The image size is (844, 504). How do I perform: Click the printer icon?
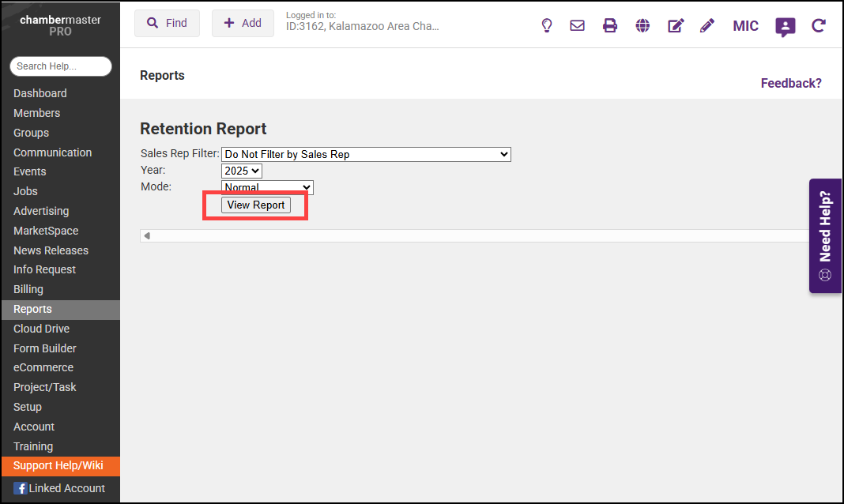(609, 25)
